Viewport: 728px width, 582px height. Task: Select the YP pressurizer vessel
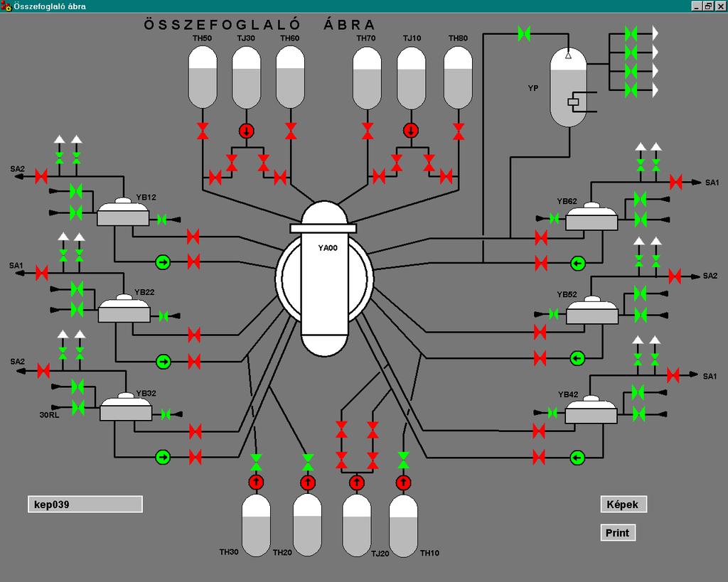tap(568, 87)
